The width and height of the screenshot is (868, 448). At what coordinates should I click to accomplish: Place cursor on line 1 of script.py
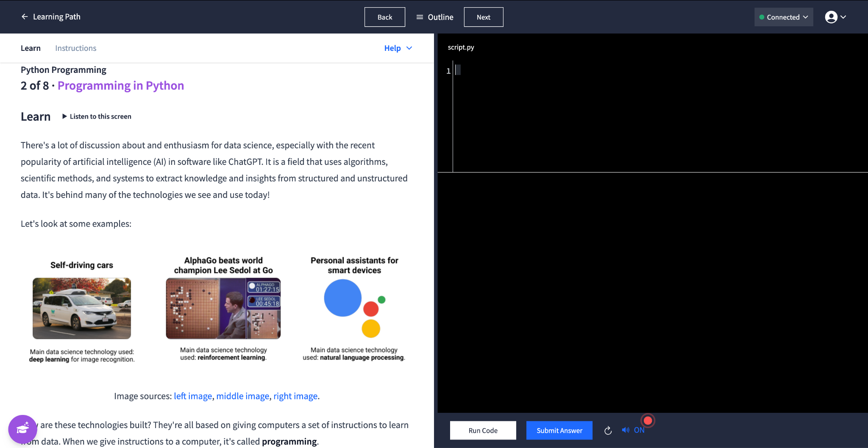click(460, 70)
